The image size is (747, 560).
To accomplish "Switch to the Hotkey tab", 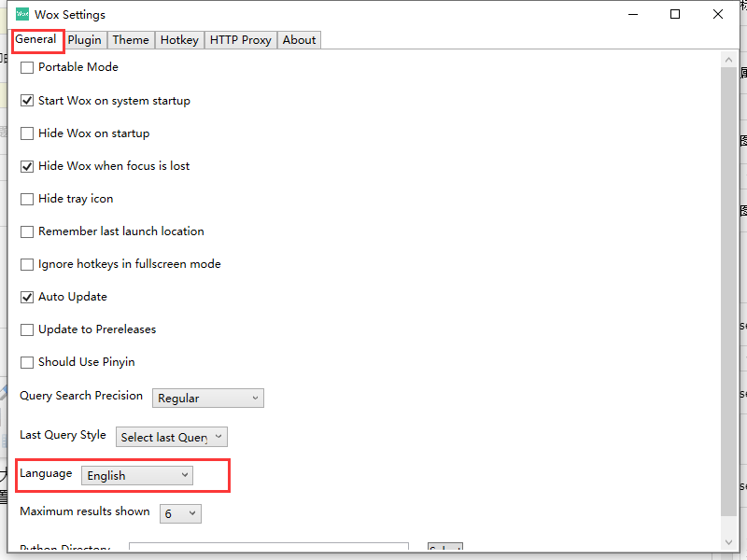I will click(x=179, y=40).
